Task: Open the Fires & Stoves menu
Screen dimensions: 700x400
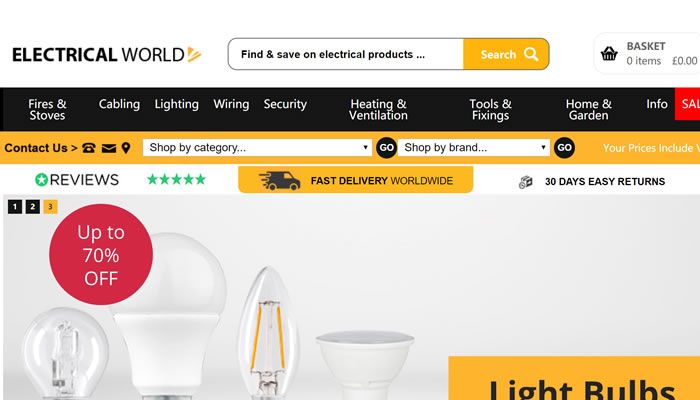Action: point(47,109)
